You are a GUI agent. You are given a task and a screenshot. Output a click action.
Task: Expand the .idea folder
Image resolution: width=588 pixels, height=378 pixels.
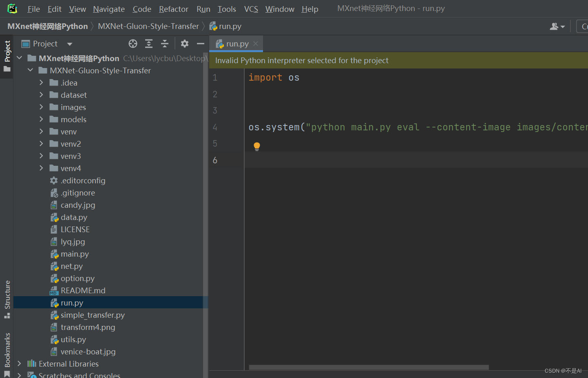point(41,83)
